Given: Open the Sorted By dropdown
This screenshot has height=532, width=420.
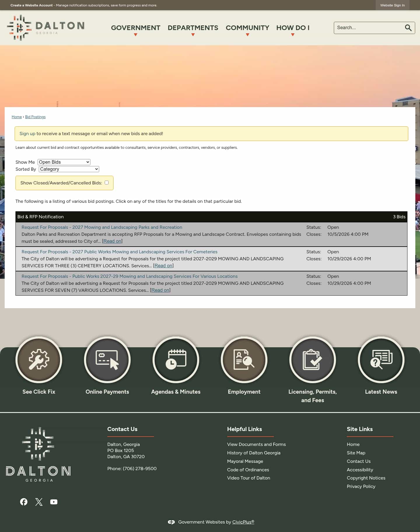Looking at the screenshot, I should pyautogui.click(x=69, y=169).
